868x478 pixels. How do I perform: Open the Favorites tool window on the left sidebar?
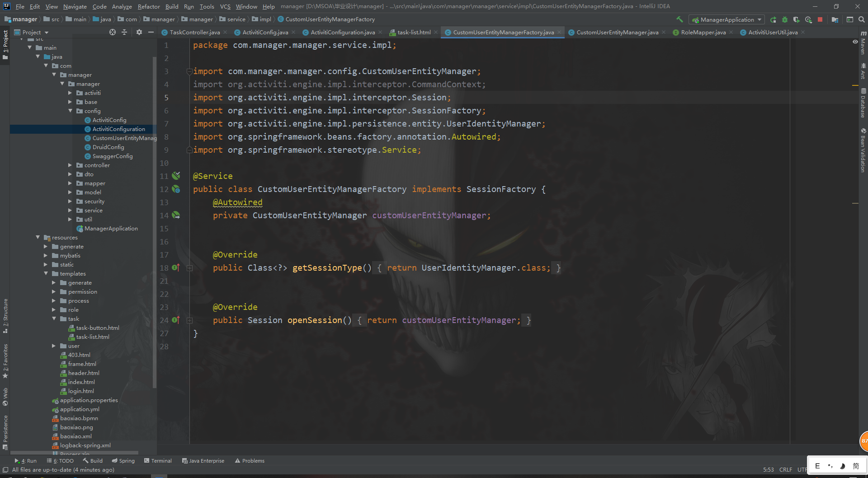point(5,361)
